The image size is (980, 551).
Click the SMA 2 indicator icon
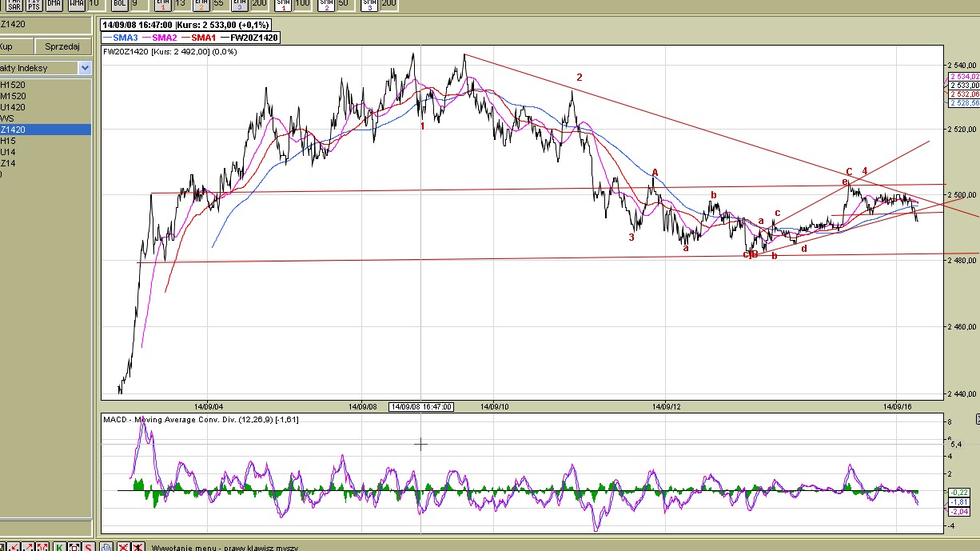[x=325, y=4]
